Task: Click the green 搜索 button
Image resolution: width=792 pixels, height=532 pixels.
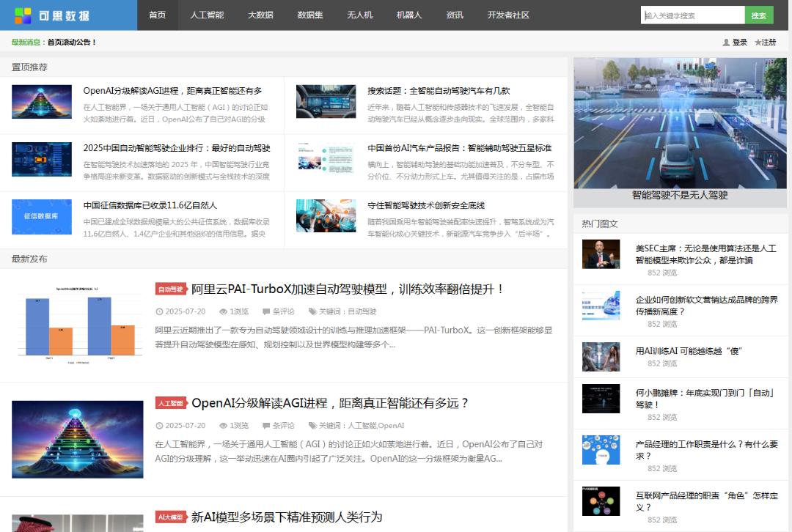Action: (x=759, y=15)
